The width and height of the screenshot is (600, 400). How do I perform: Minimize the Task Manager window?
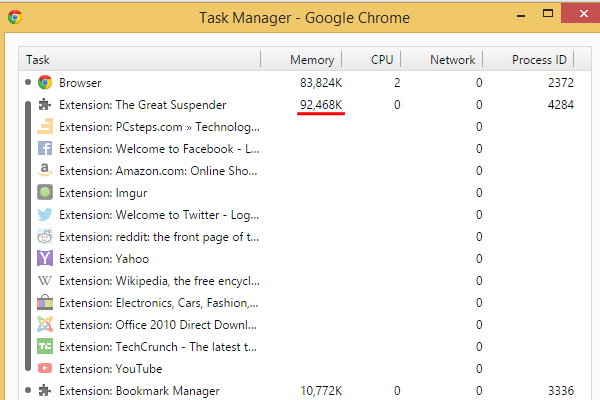tap(521, 15)
